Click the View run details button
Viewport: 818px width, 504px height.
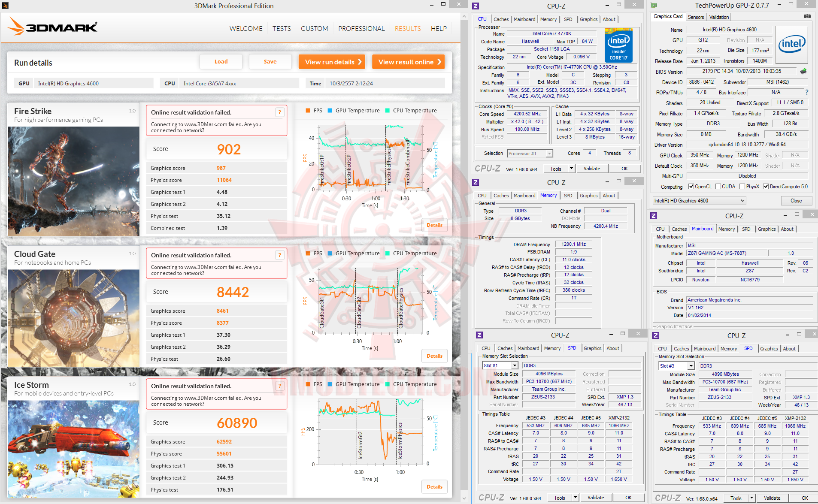click(332, 62)
